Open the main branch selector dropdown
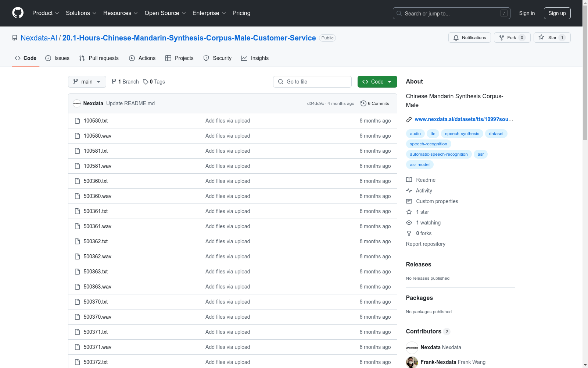 click(87, 82)
